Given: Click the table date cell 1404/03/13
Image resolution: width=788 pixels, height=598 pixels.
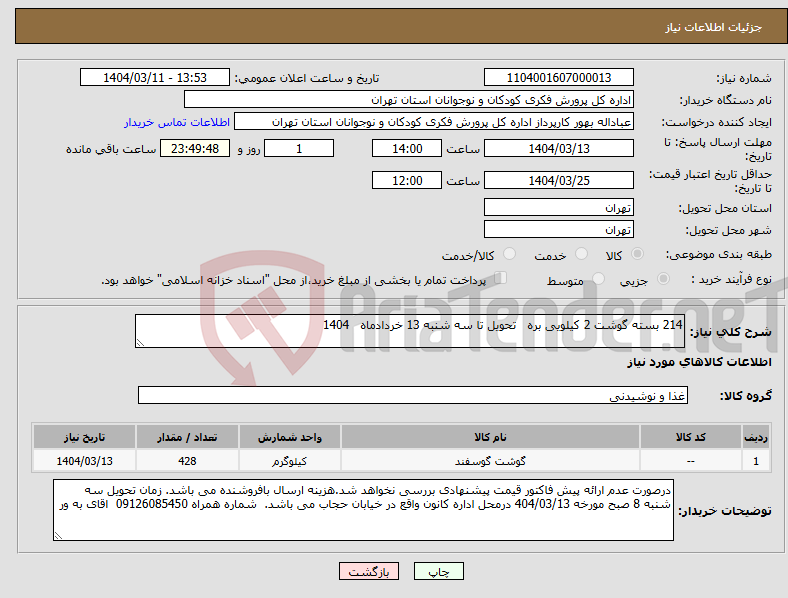Looking at the screenshot, I should 84,461.
